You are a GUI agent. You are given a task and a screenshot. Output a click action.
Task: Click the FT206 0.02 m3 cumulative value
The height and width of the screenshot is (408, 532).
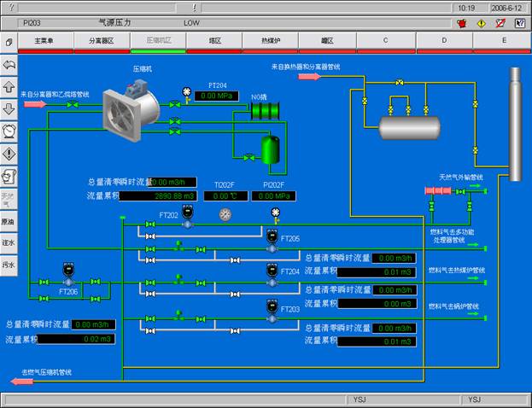[x=76, y=339]
